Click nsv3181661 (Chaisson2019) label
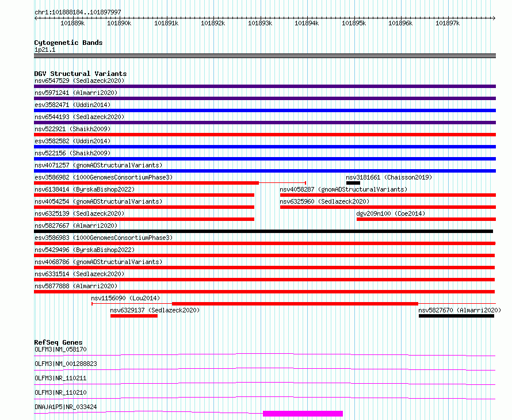 389,177
